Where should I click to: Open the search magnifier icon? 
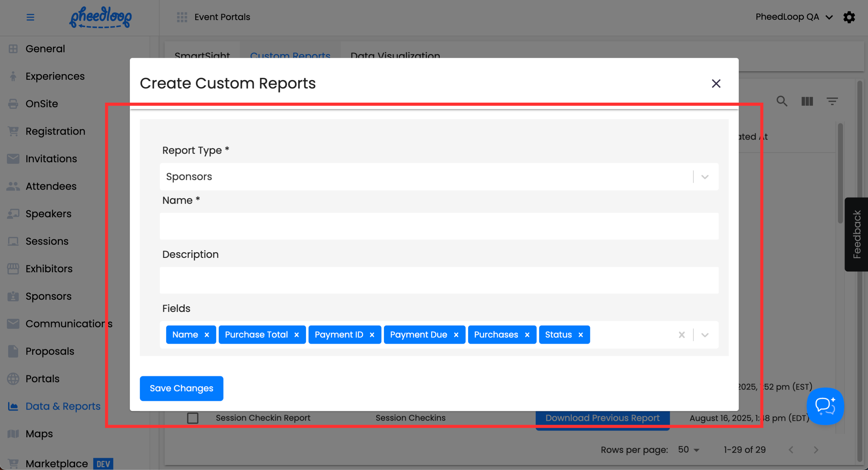click(782, 101)
